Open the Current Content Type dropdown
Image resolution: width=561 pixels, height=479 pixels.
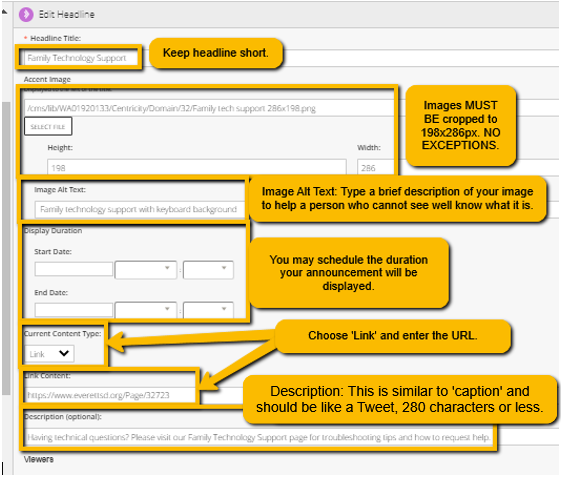pos(50,354)
